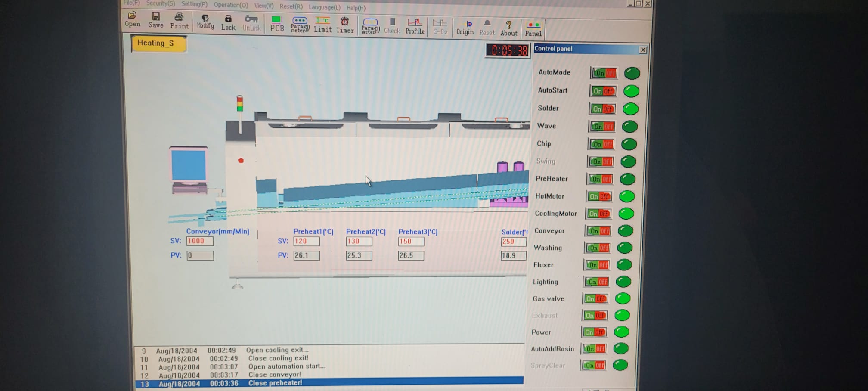This screenshot has width=868, height=391.
Task: Toggle the Fluxer On/Off switch
Action: 597,265
